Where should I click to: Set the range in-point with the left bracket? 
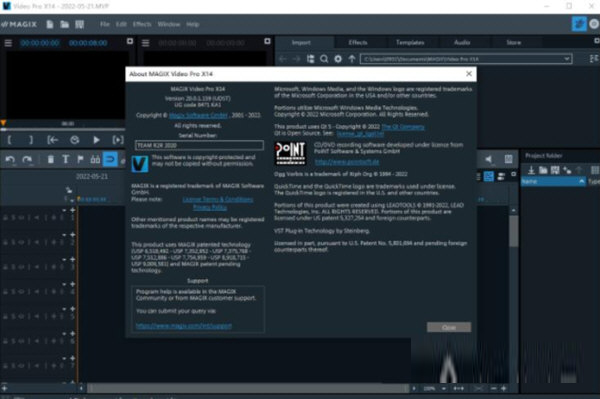click(10, 140)
